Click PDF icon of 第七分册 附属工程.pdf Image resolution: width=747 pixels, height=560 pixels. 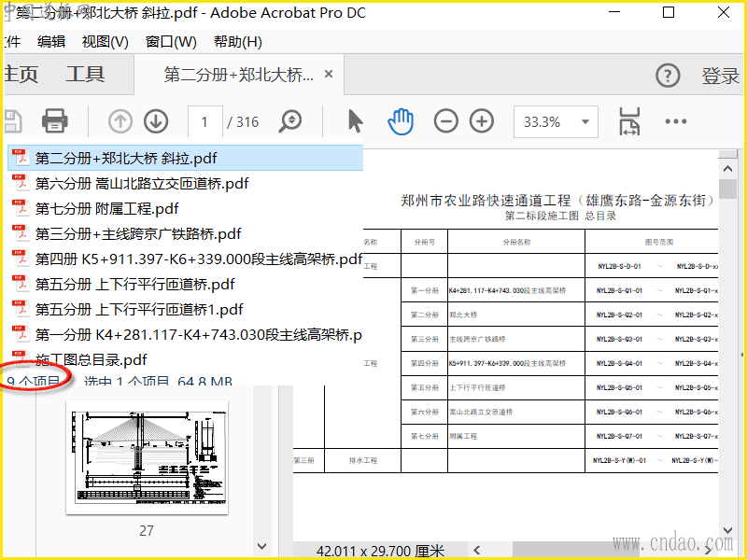20,208
